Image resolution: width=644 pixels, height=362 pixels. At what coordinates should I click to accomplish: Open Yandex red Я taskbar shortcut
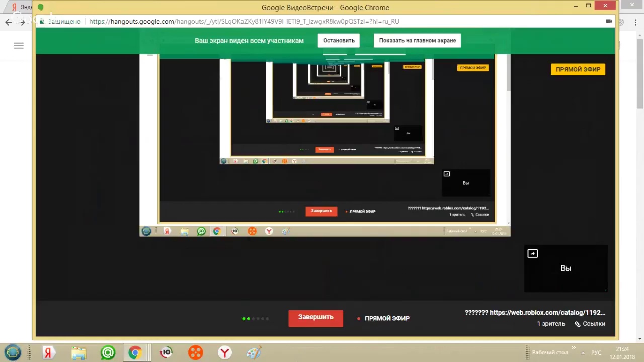point(48,352)
